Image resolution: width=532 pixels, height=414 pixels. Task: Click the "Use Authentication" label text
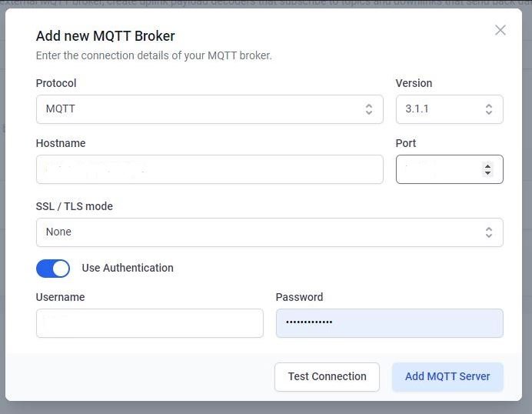coord(128,268)
